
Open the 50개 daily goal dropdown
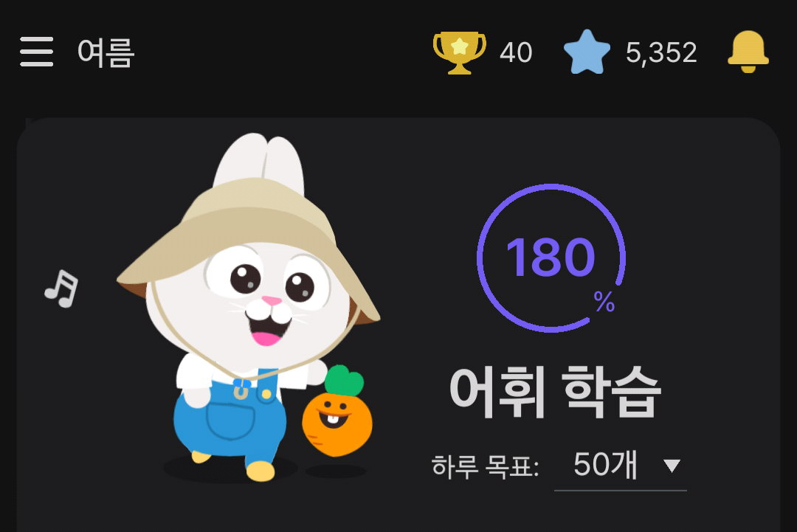[x=621, y=466]
